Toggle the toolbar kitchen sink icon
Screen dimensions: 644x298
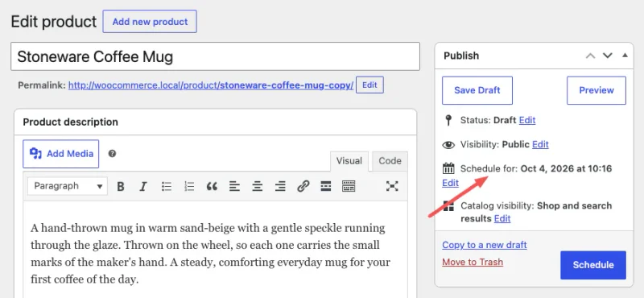(x=349, y=186)
